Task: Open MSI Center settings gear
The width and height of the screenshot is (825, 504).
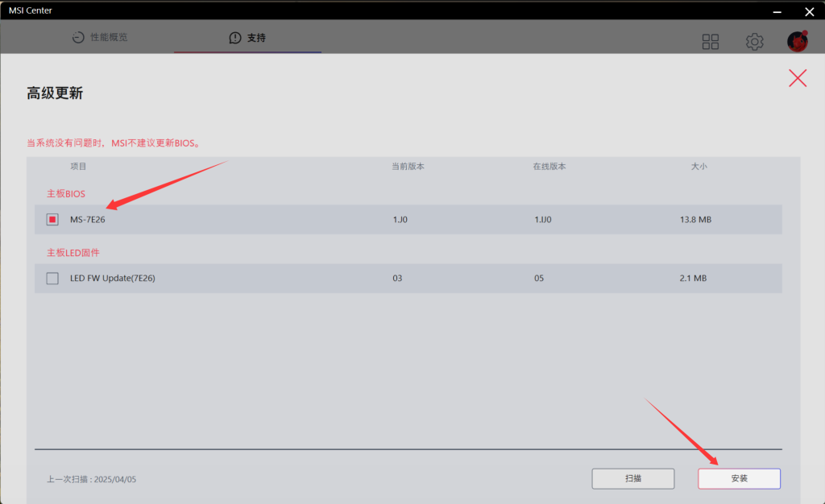Action: 754,42
